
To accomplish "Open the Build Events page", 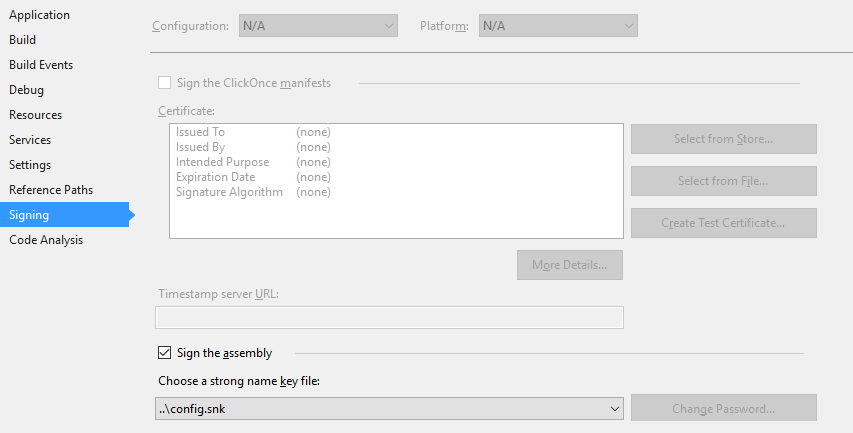I will [41, 65].
